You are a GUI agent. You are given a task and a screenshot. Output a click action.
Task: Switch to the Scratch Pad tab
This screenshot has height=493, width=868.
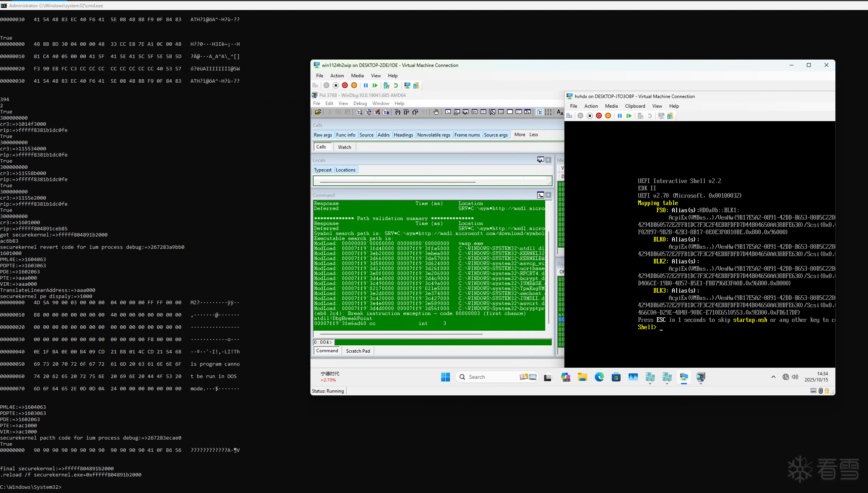tap(358, 351)
